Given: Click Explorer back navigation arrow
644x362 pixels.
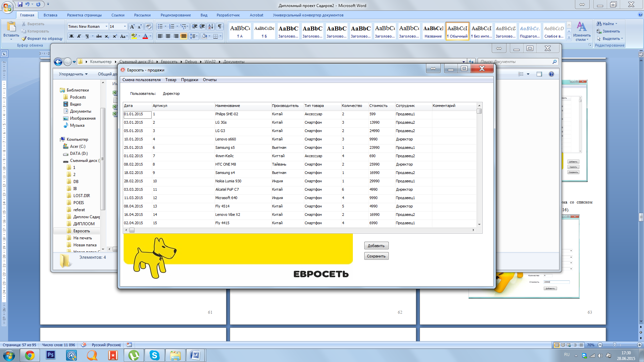Looking at the screenshot, I should coord(58,62).
